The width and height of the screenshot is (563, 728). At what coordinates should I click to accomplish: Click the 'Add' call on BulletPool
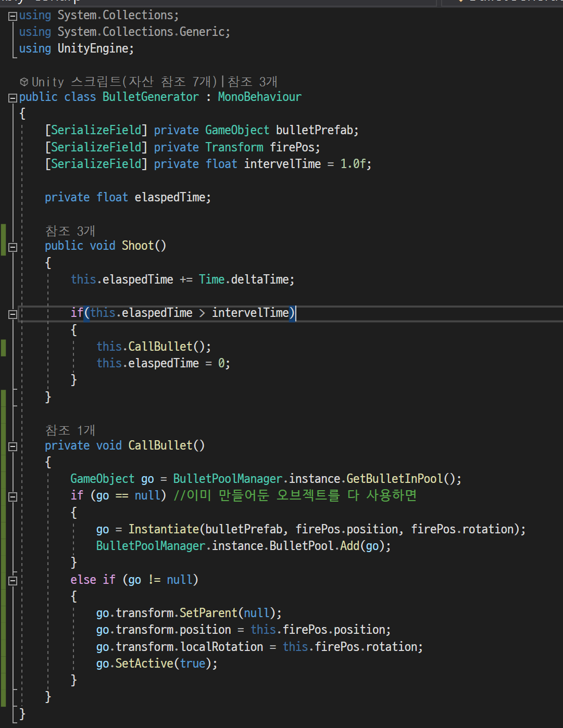tap(349, 546)
